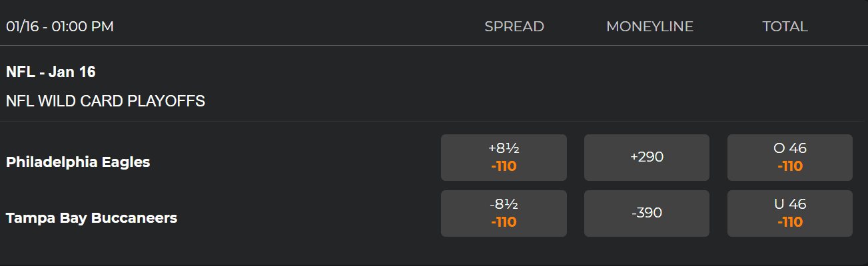Click orange -110 price under Buccaneers -8½
Viewport: 868px width, 266px height.
[504, 222]
